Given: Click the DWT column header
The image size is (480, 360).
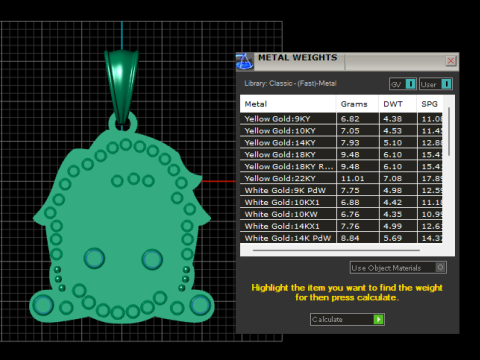Looking at the screenshot, I should pos(397,104).
